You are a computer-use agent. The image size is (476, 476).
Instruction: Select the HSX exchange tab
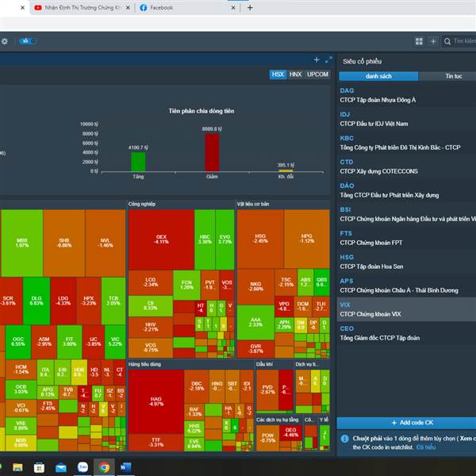tap(278, 75)
